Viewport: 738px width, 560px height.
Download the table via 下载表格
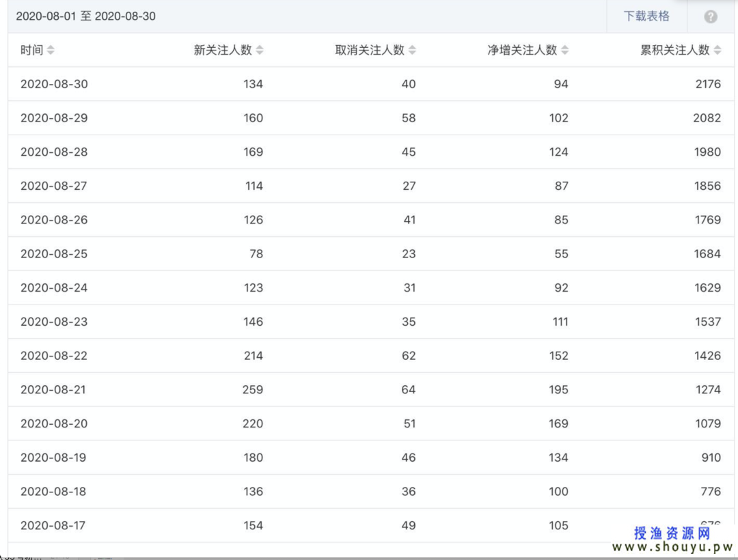tap(646, 16)
